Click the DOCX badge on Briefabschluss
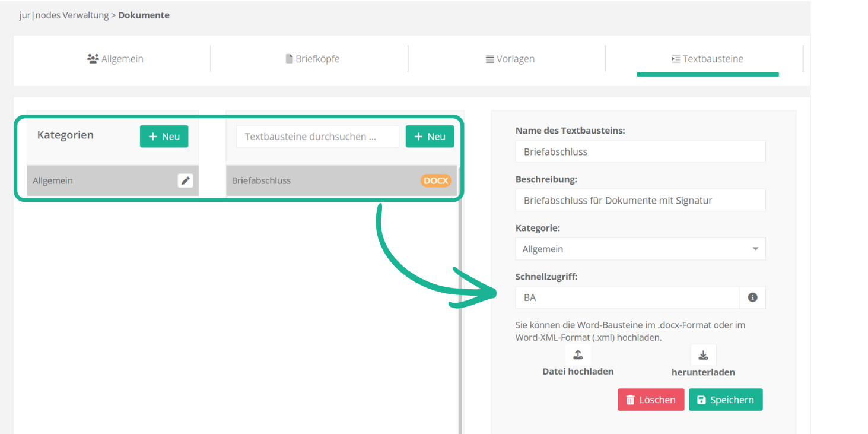868x434 pixels. [x=435, y=180]
